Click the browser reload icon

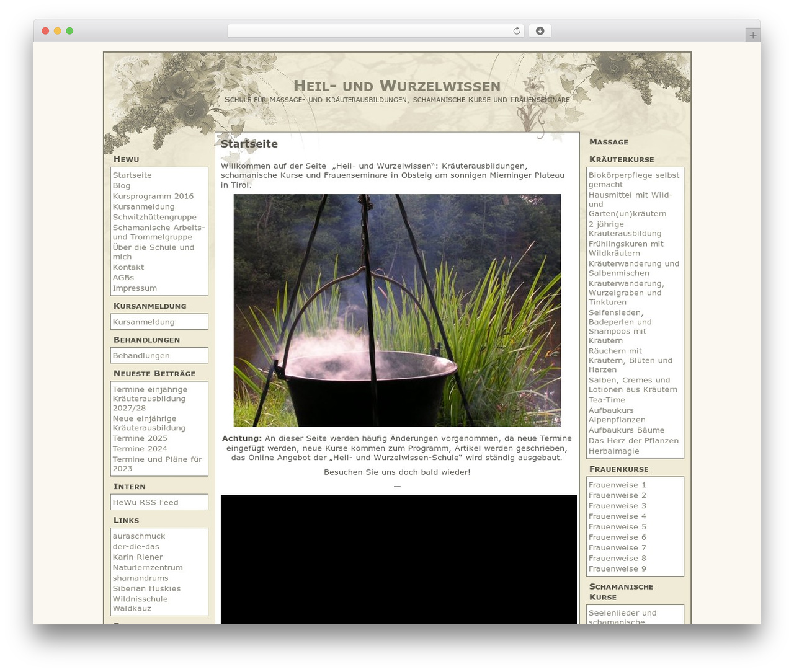517,31
